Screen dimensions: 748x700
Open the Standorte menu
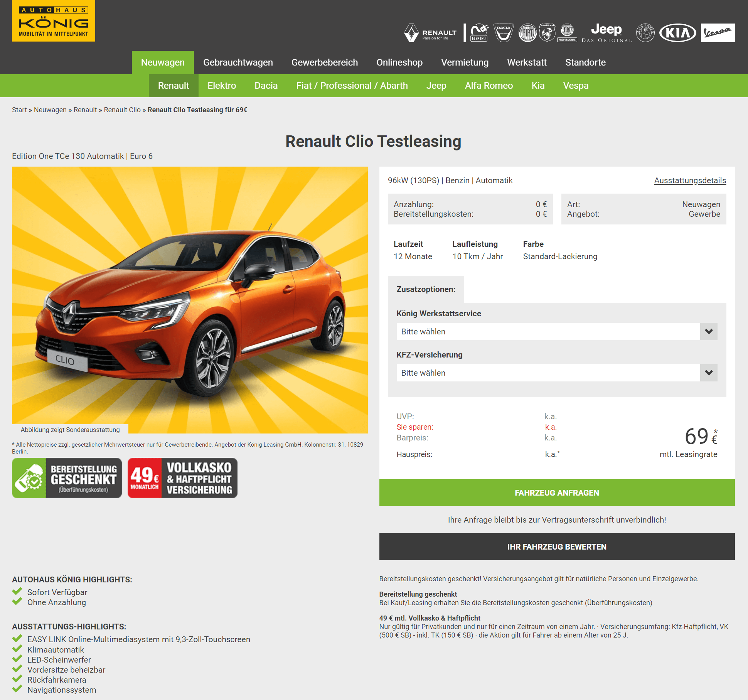pos(585,62)
